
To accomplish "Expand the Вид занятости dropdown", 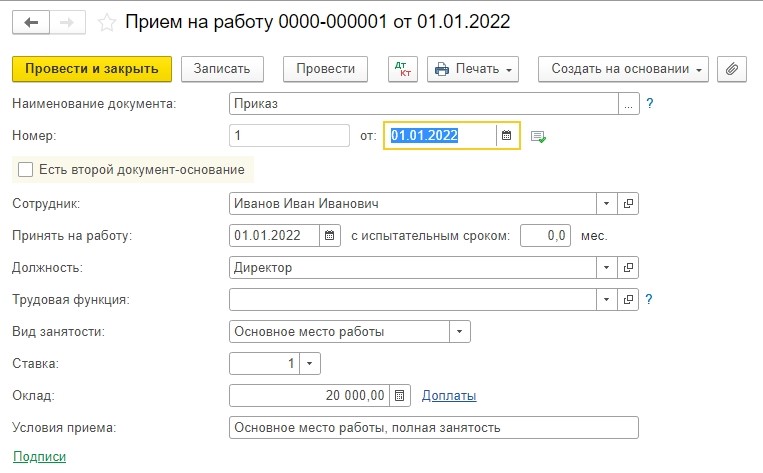I will [460, 332].
